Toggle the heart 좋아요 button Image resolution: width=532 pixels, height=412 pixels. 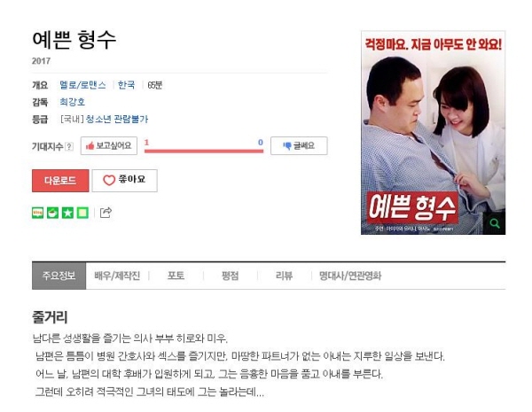(124, 181)
